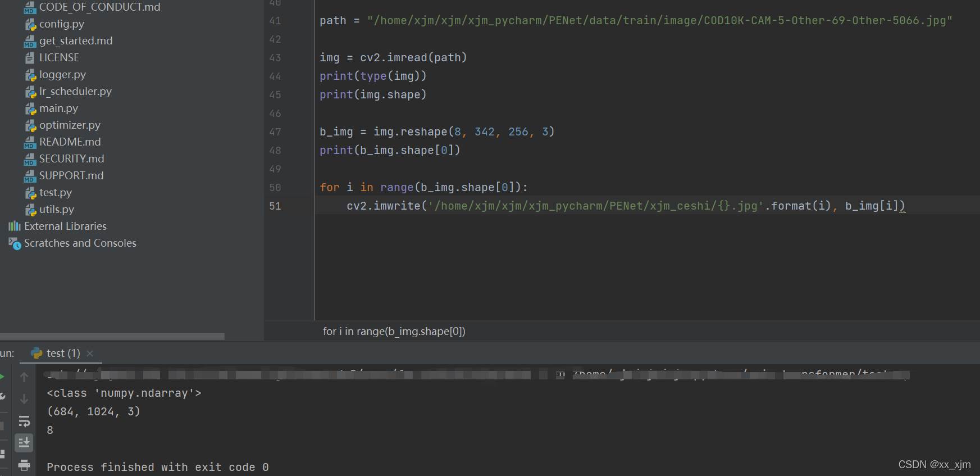
Task: Open main.py from project tree
Action: (x=58, y=108)
